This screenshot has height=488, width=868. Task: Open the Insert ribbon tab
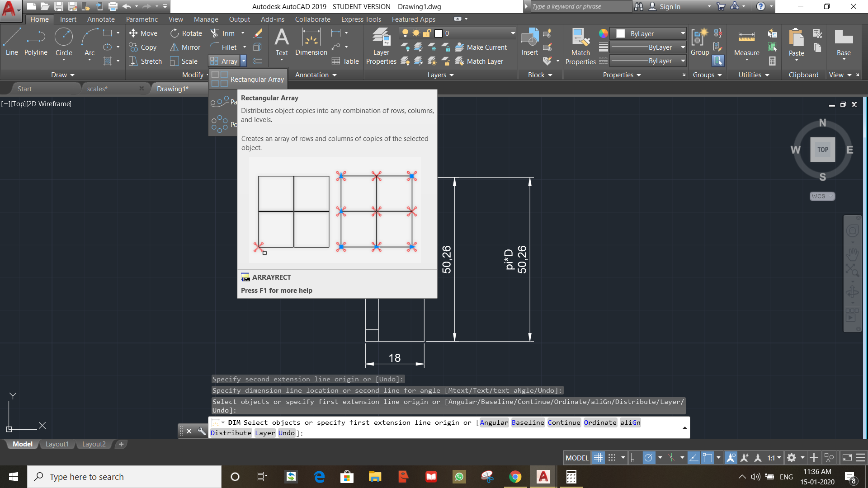coord(68,19)
